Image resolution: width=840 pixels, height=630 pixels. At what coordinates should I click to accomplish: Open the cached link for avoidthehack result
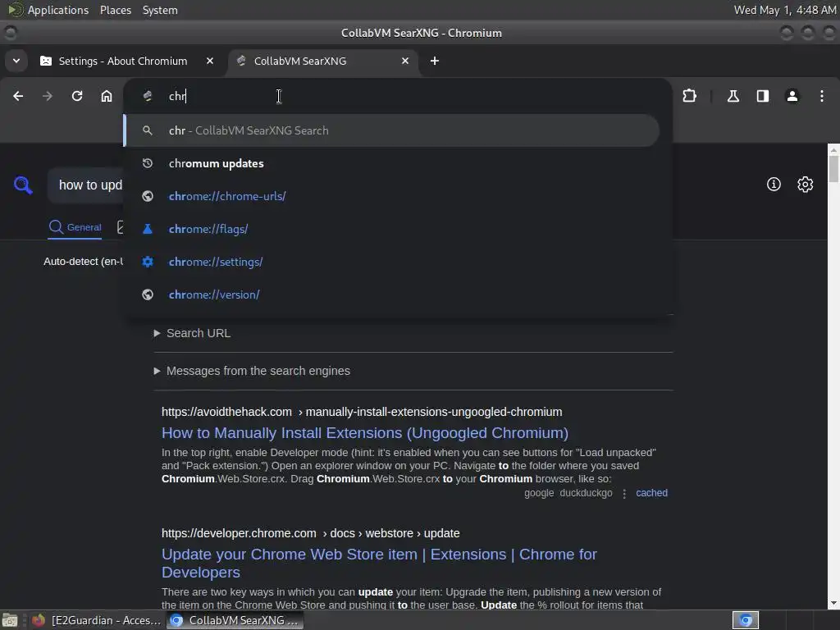click(x=651, y=493)
